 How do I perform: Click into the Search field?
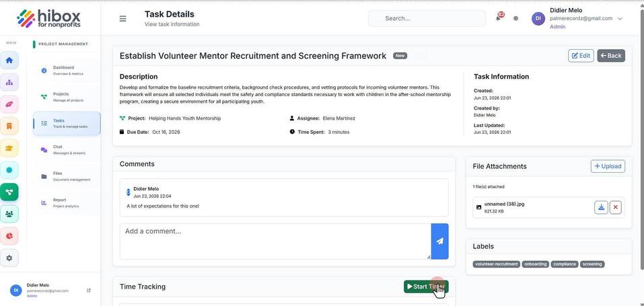(x=427, y=18)
